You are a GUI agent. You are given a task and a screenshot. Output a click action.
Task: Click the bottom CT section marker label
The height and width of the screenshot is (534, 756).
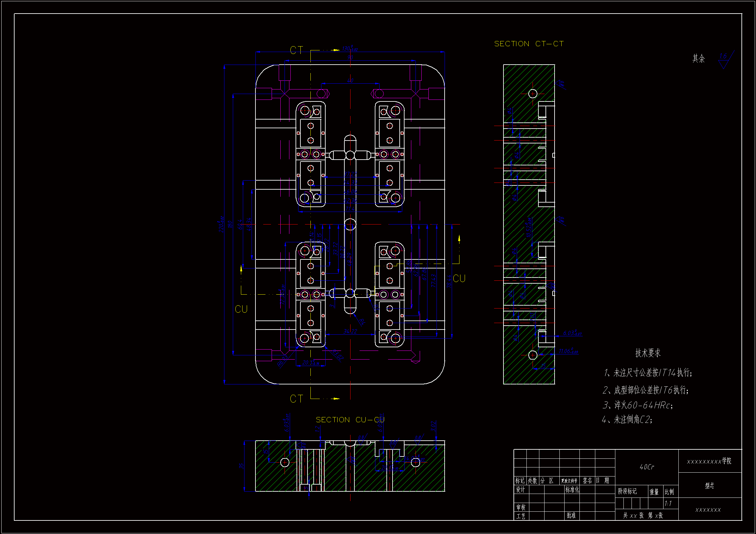pos(296,399)
